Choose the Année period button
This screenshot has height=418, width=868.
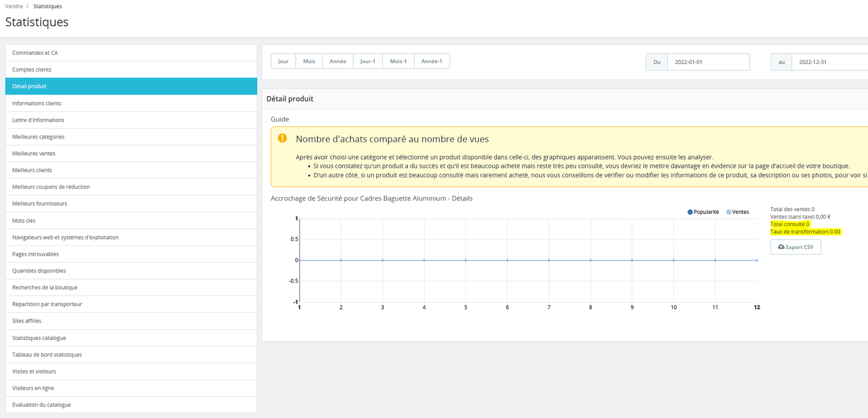pos(337,61)
